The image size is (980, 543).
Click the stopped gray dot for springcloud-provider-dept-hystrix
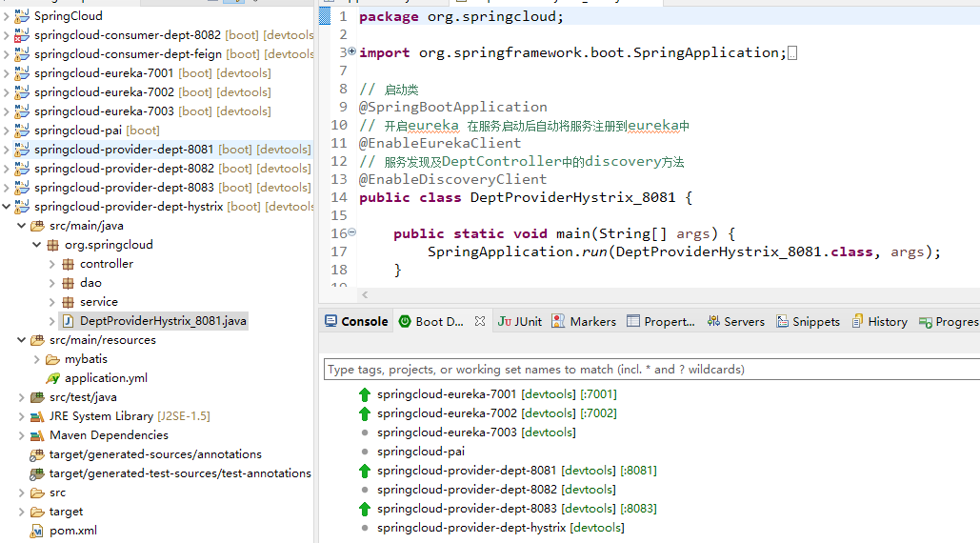click(x=365, y=528)
